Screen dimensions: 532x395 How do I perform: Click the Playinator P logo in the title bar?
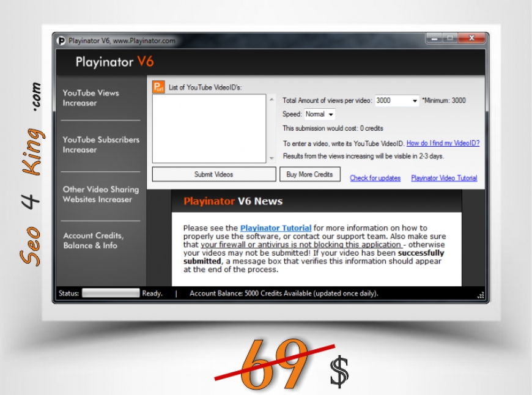pos(61,41)
